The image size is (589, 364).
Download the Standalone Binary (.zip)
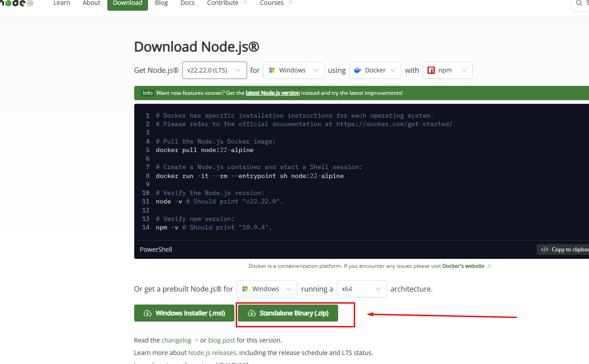[288, 313]
